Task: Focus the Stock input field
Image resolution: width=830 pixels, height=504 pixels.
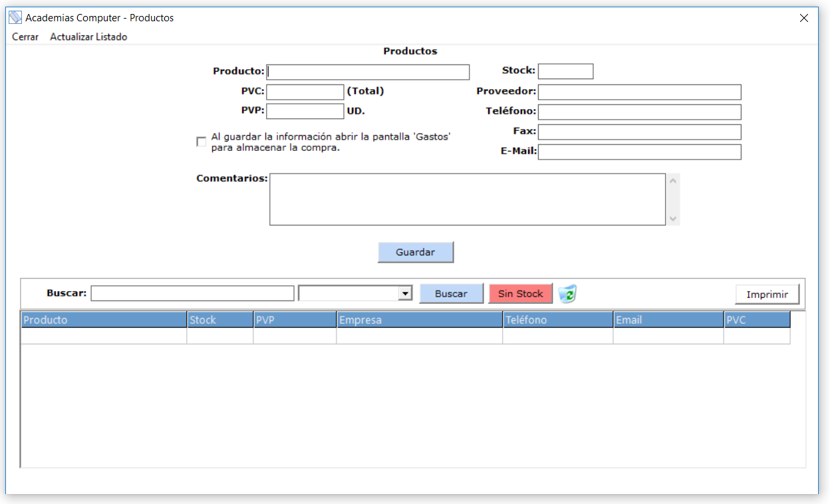Action: [565, 71]
